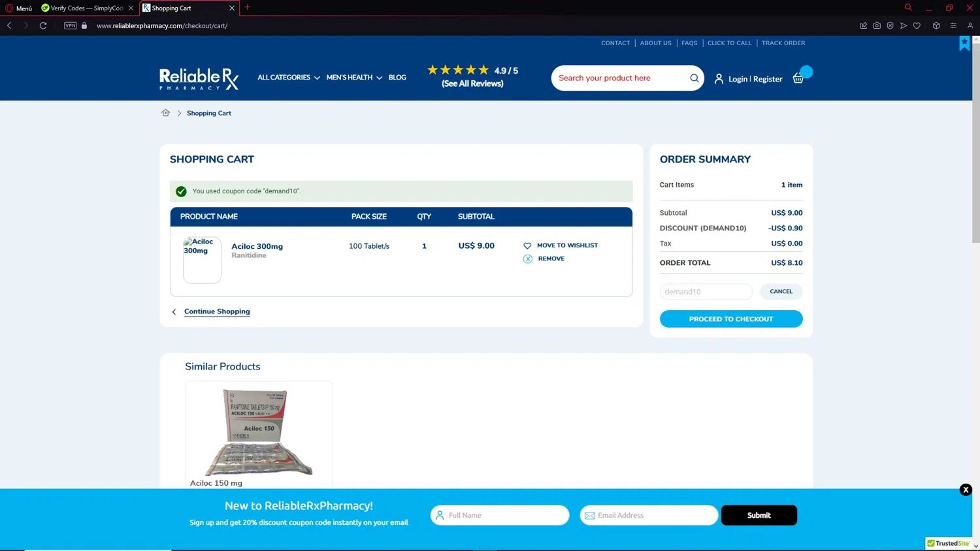Click the Submit signup button

click(759, 515)
